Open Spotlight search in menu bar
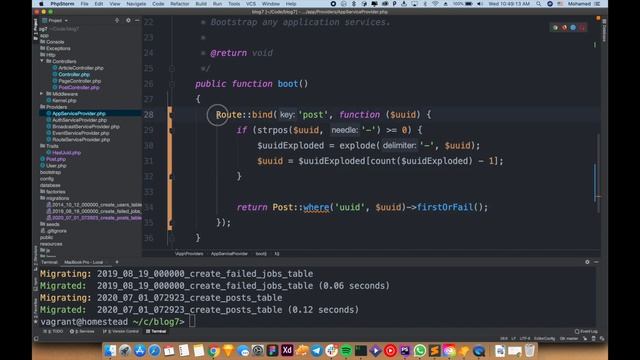 point(539,4)
